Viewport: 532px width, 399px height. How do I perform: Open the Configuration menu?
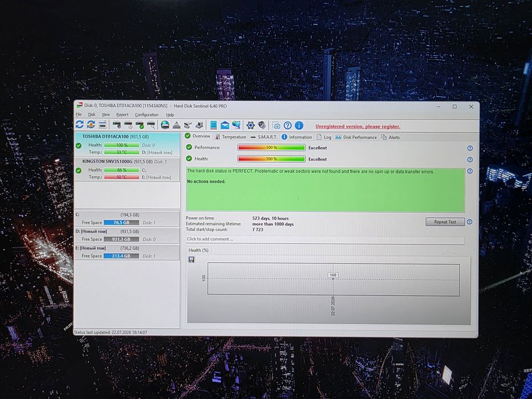coord(147,115)
